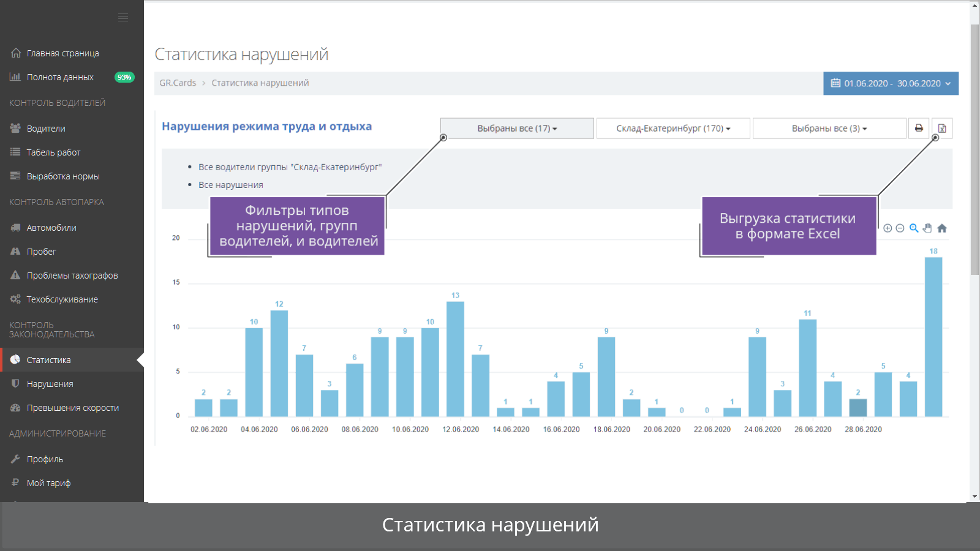Open the date range picker 01.06.2020 - 30.06.2020

[891, 83]
